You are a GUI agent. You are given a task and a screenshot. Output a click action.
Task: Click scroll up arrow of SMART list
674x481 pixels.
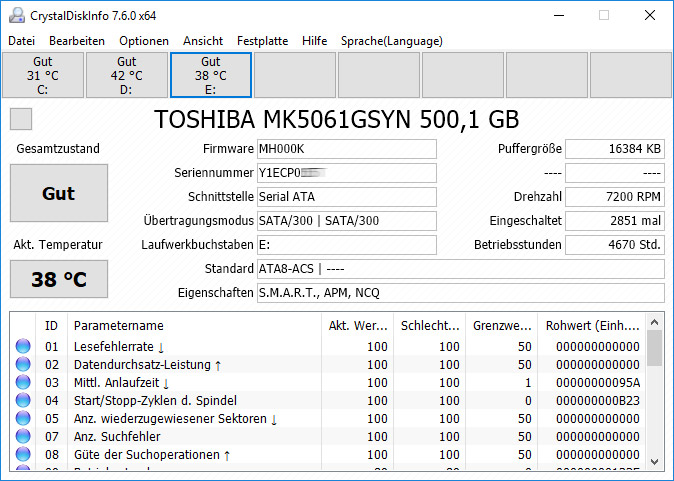(x=655, y=322)
